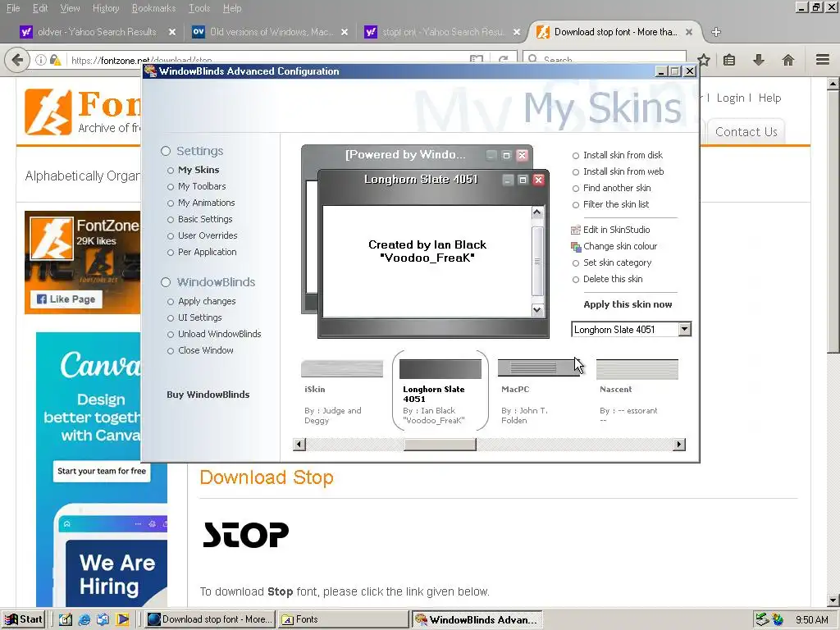Open the File menu in Firefox
The width and height of the screenshot is (840, 630).
(x=13, y=8)
